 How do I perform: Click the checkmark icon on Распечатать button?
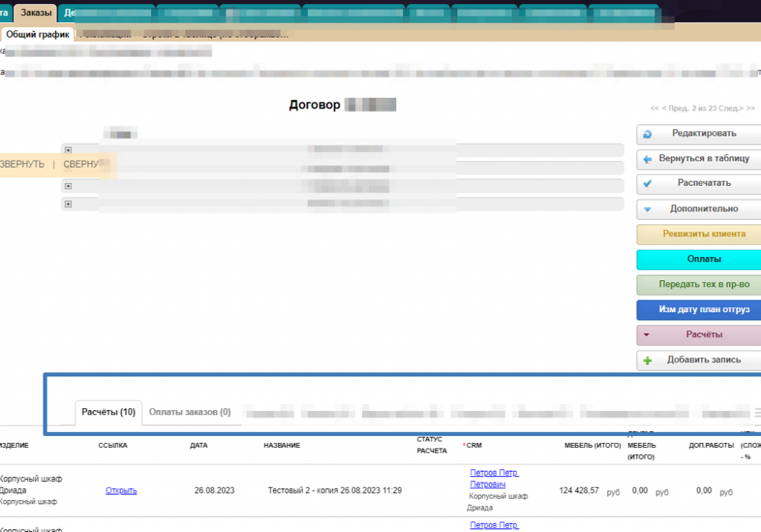coord(647,184)
